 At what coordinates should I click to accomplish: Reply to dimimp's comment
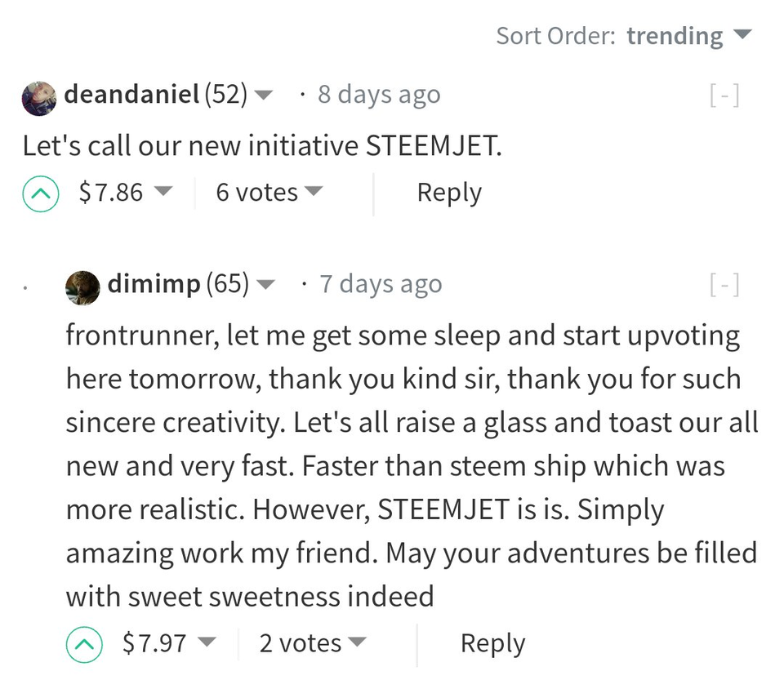[x=493, y=644]
